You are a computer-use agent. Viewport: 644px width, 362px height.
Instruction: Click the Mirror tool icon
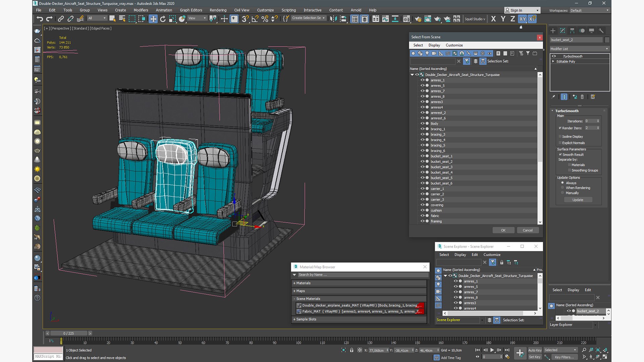(333, 19)
